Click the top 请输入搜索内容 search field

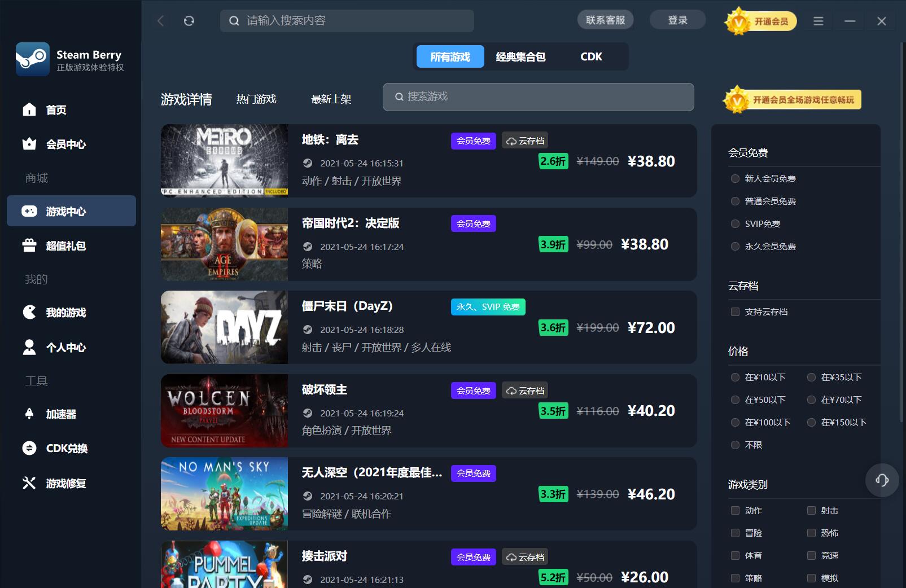(x=347, y=21)
